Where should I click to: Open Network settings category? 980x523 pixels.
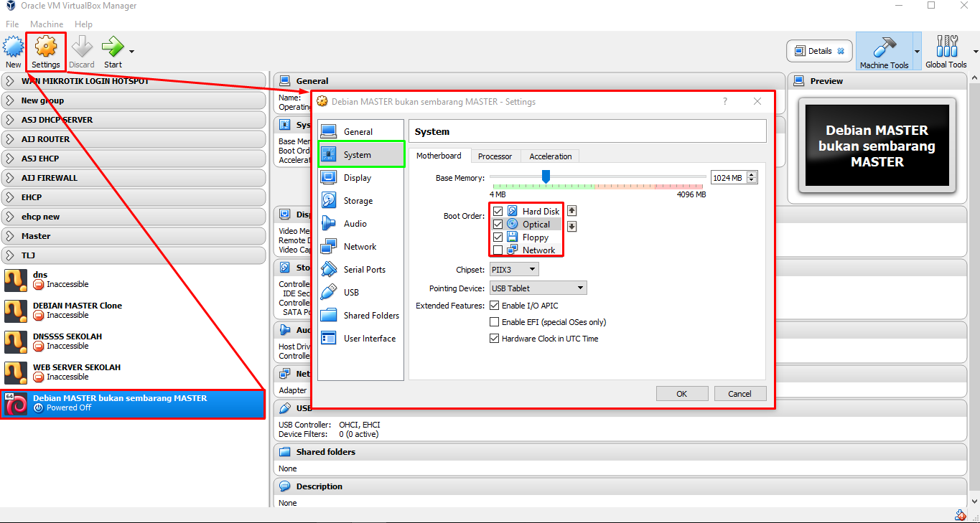click(x=361, y=247)
